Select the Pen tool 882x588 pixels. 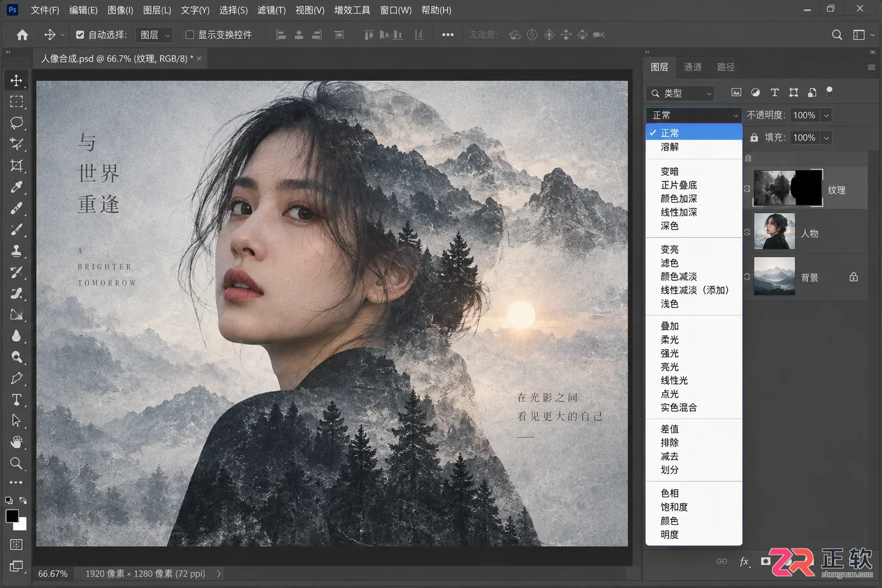(x=17, y=378)
